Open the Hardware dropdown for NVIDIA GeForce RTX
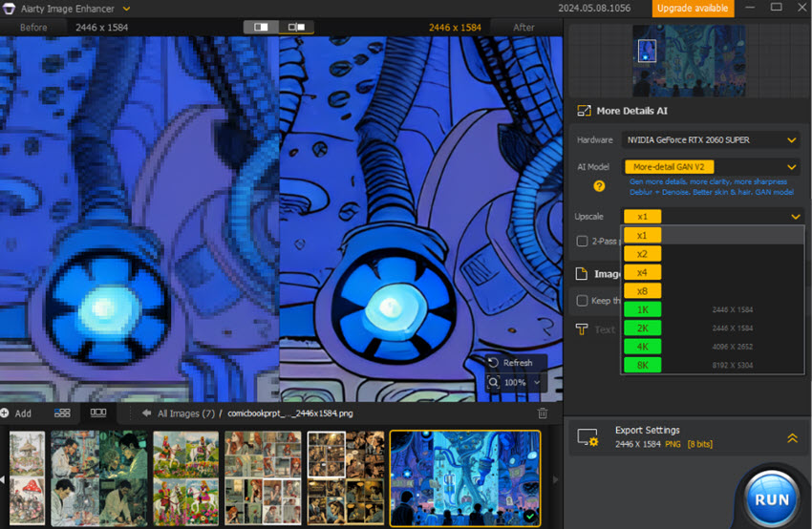812x529 pixels. pos(711,139)
